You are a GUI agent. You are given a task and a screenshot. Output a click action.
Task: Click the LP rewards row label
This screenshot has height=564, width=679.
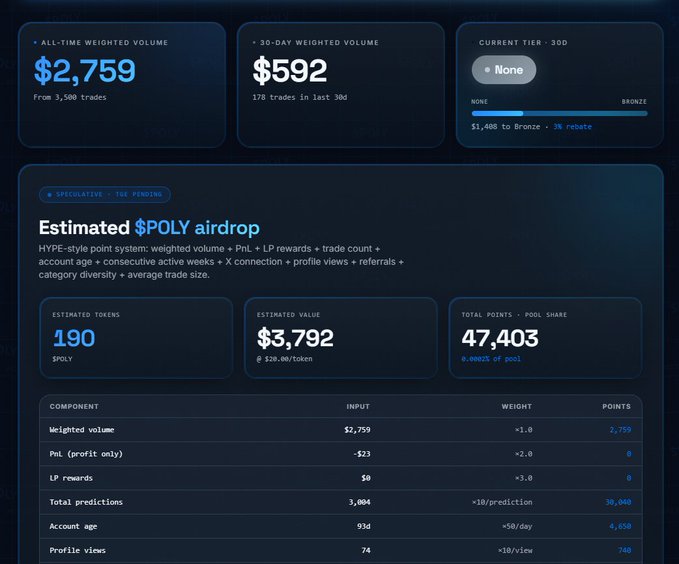pos(71,478)
